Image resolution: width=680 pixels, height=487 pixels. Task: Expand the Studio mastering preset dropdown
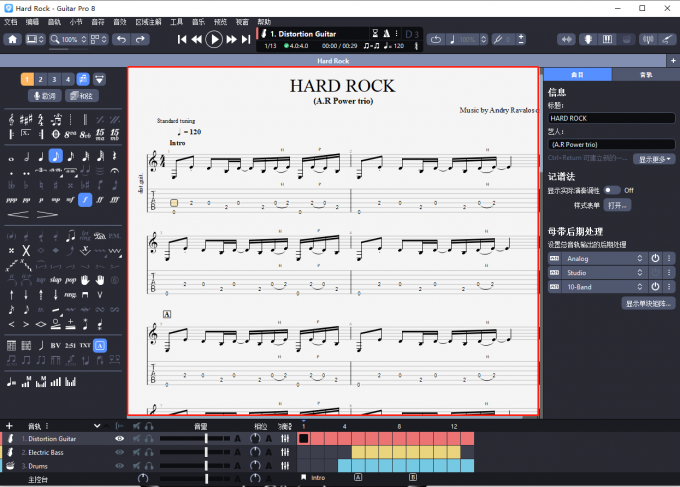click(x=639, y=272)
